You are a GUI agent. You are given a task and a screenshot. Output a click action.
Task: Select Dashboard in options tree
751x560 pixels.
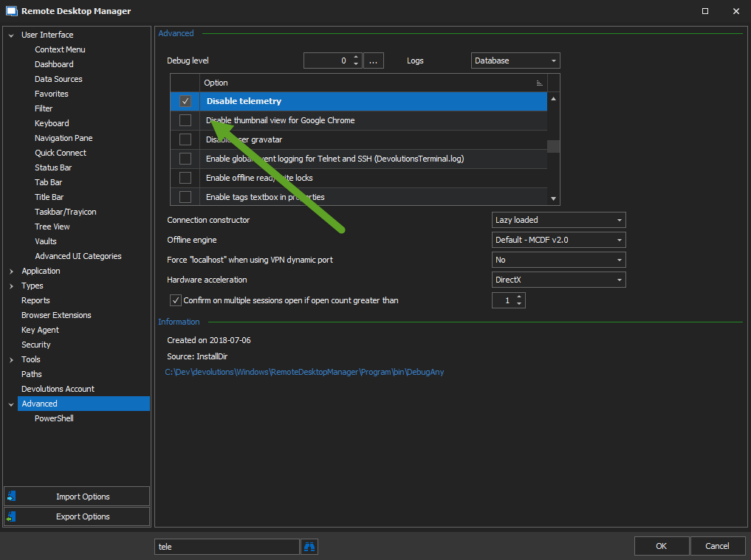[54, 64]
